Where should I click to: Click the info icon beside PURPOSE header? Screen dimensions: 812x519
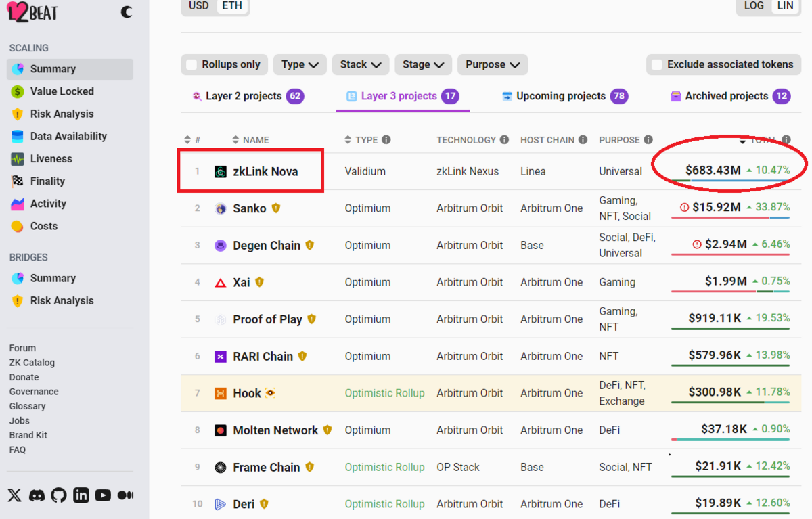(648, 140)
